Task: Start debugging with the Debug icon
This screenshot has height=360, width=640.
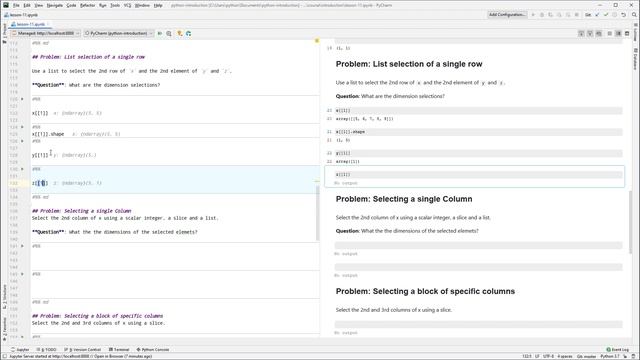Action: click(x=542, y=15)
